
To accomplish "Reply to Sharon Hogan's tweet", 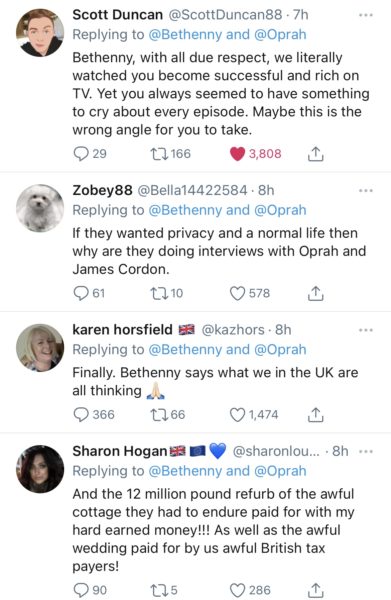I will pos(81,590).
